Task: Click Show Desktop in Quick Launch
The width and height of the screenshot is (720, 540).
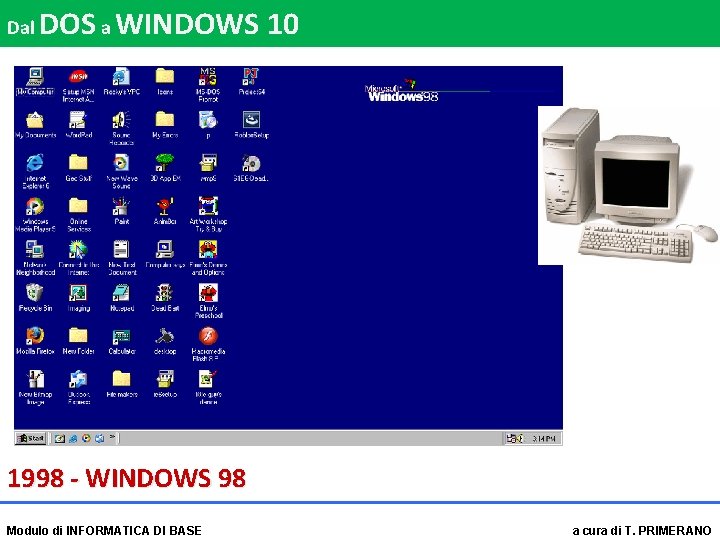Action: [x=60, y=439]
